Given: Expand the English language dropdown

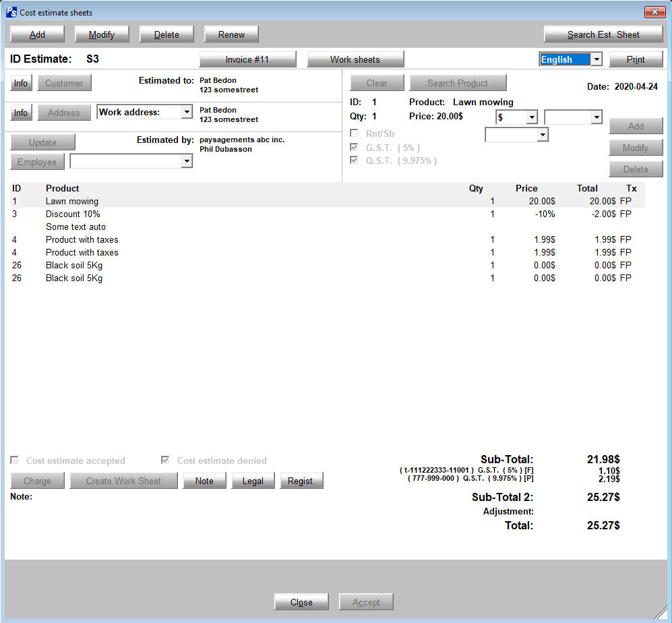Looking at the screenshot, I should pos(597,59).
